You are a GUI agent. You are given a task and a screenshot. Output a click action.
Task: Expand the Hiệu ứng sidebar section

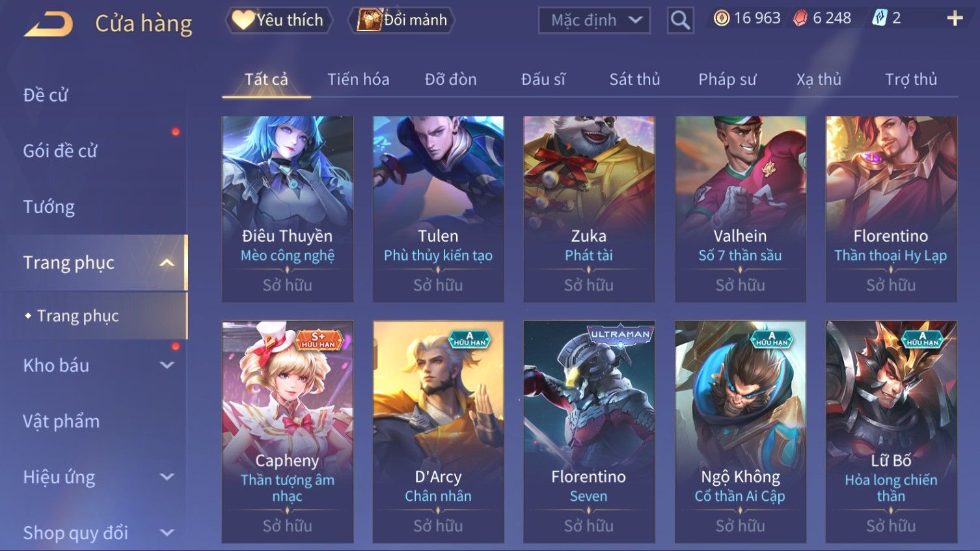click(167, 477)
